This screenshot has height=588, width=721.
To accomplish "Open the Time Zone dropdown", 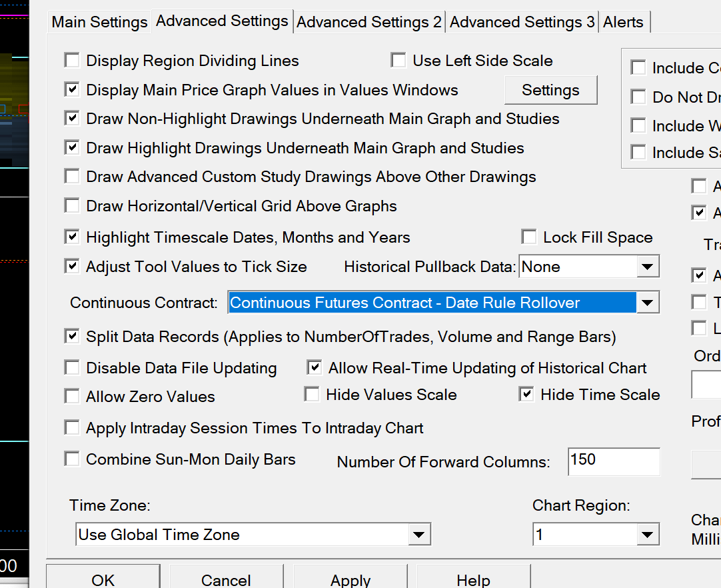I will pyautogui.click(x=418, y=535).
